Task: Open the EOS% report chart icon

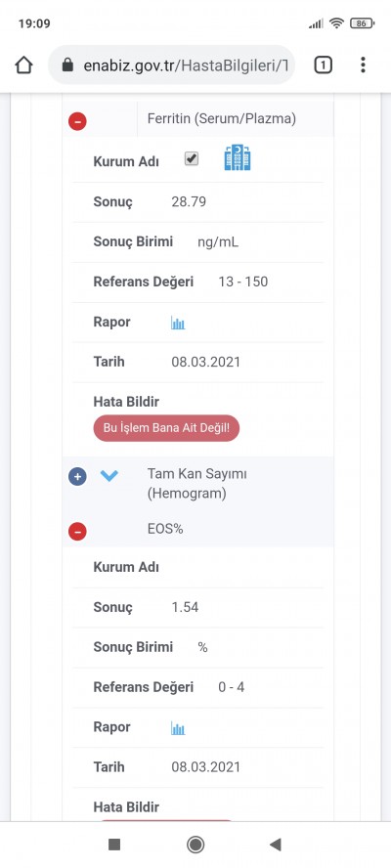Action: coord(178,728)
